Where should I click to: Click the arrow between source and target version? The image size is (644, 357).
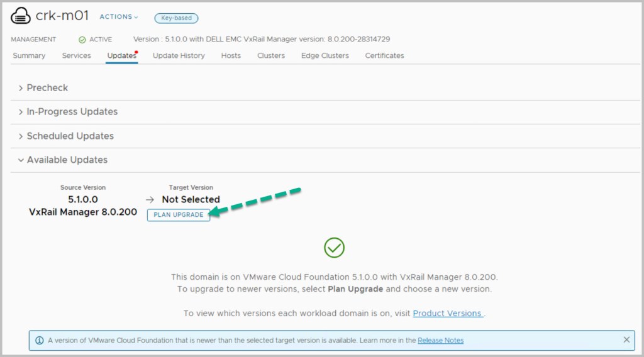coord(150,199)
